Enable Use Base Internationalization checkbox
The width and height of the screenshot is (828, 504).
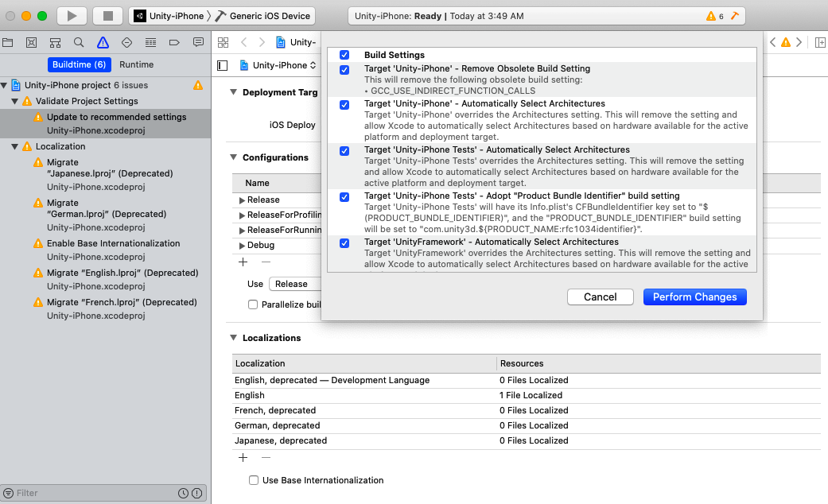click(x=254, y=480)
